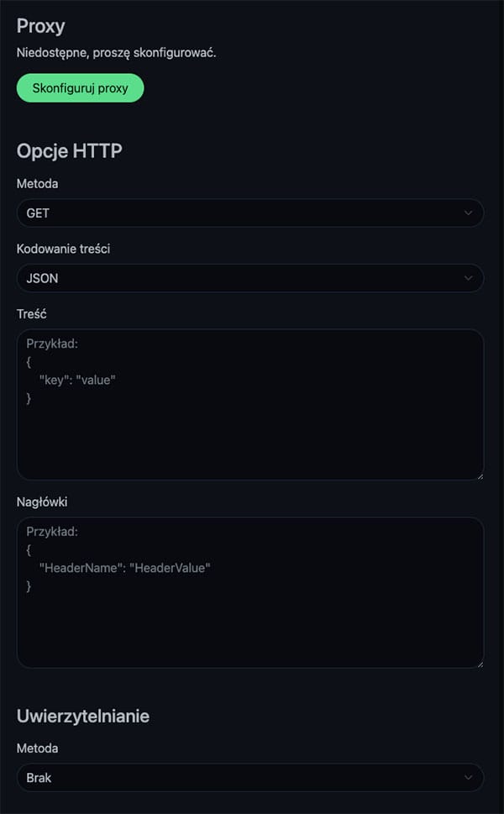This screenshot has height=814, width=504.
Task: Click the Niedostępne, proszę skonfigurować status text
Action: click(x=117, y=53)
